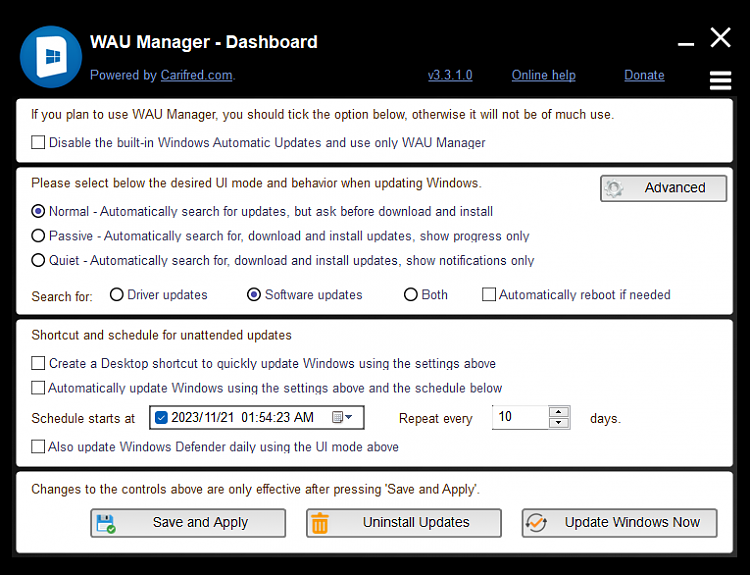
Task: Open the Online help link
Action: click(x=543, y=76)
